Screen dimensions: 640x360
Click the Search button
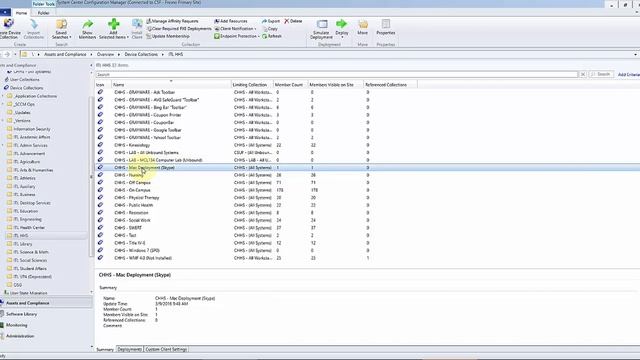pos(601,74)
